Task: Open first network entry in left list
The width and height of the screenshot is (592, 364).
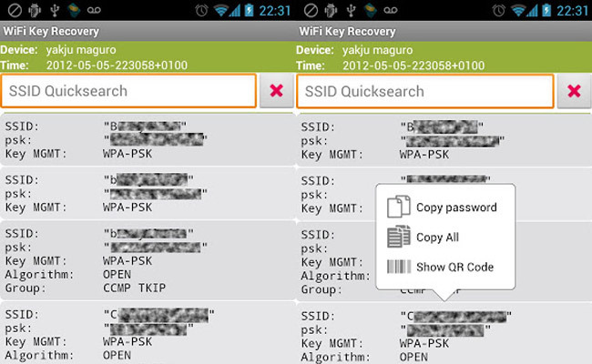Action: (148, 139)
